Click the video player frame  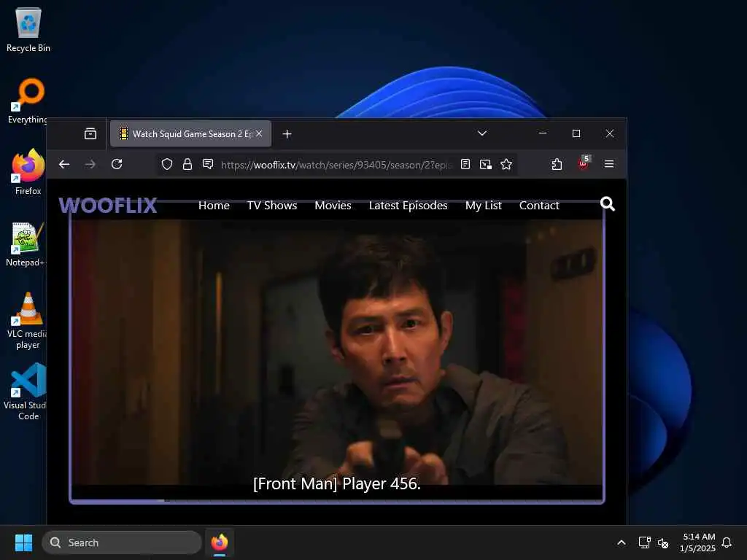point(337,352)
